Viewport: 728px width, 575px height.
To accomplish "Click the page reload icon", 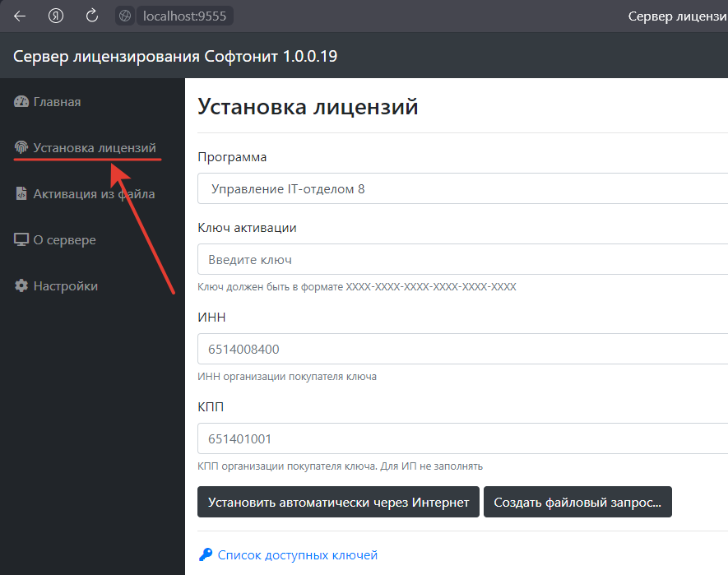I will pyautogui.click(x=91, y=15).
